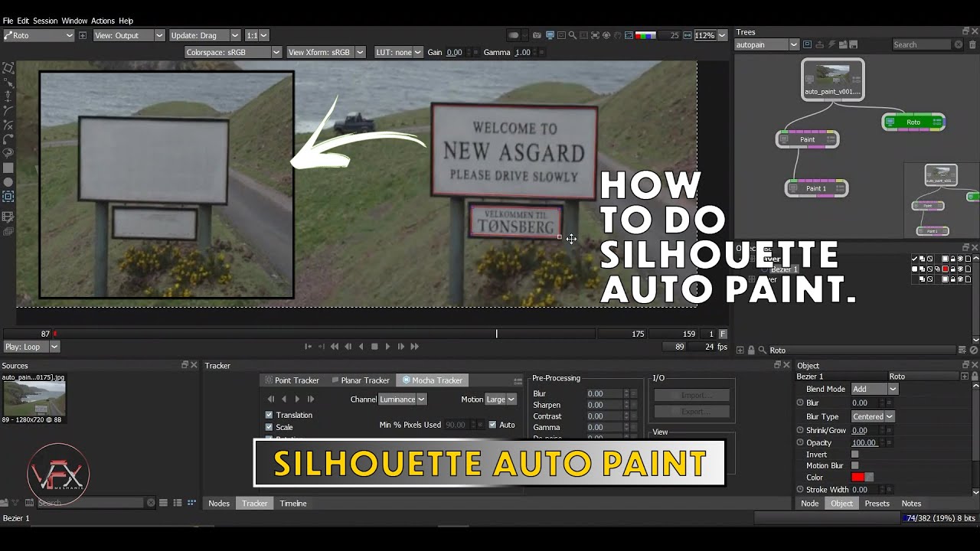Toggle the Motion Blur checkbox
Screen dimensions: 980x551
tap(854, 465)
